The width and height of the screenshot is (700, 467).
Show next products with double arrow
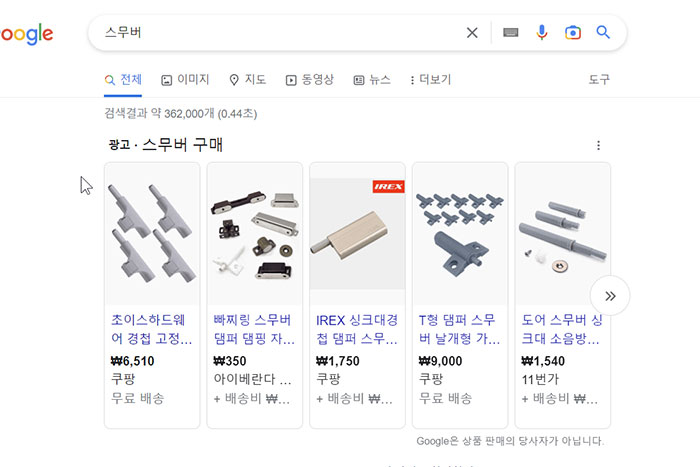pos(610,296)
